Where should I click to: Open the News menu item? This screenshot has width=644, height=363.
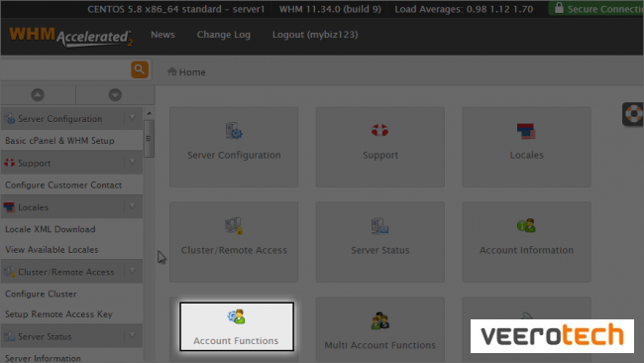tap(162, 35)
